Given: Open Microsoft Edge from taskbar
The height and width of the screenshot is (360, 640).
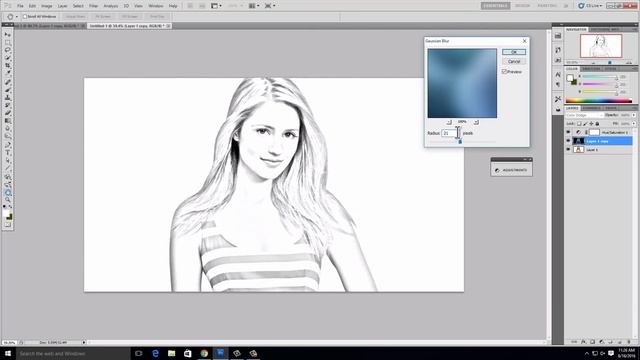Looking at the screenshot, I should pyautogui.click(x=155, y=353).
